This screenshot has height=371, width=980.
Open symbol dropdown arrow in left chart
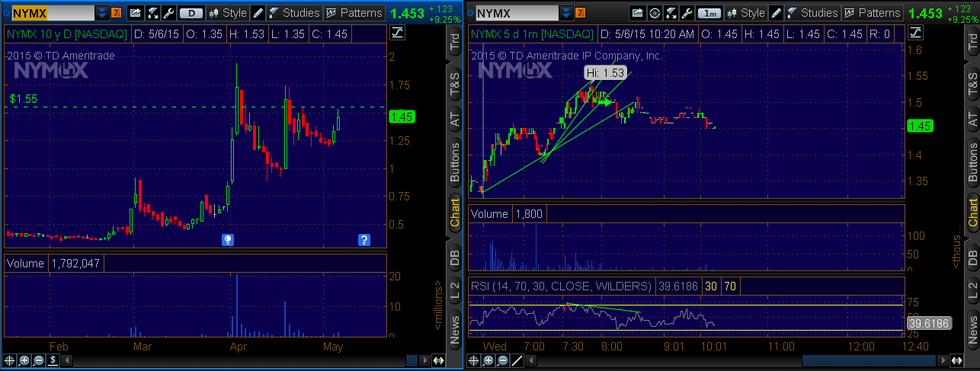click(102, 13)
